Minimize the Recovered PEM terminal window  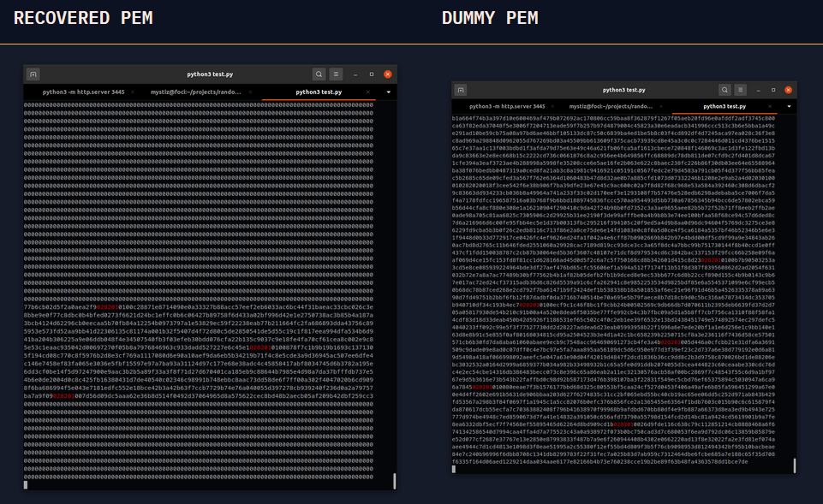coord(355,74)
